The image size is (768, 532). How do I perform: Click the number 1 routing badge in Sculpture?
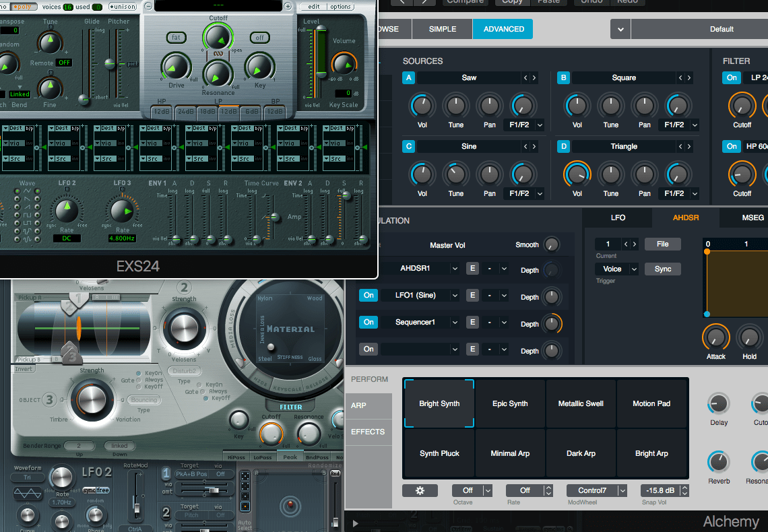166,474
